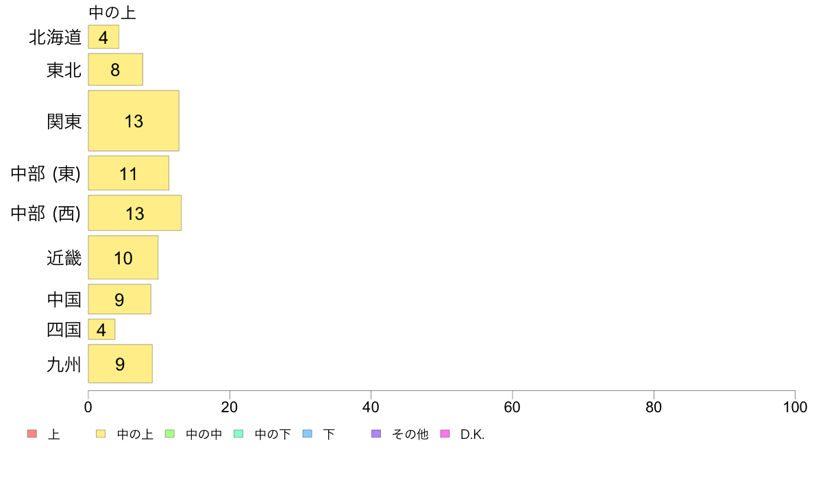Select the 近畿 bar showing 10
Viewport: 814px width, 504px height.
coord(123,257)
